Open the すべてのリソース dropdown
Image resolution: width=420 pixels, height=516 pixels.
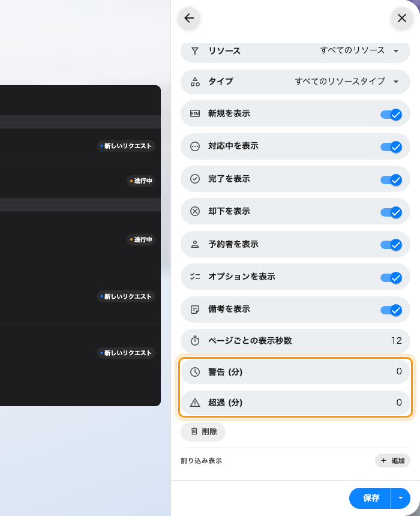coord(359,50)
